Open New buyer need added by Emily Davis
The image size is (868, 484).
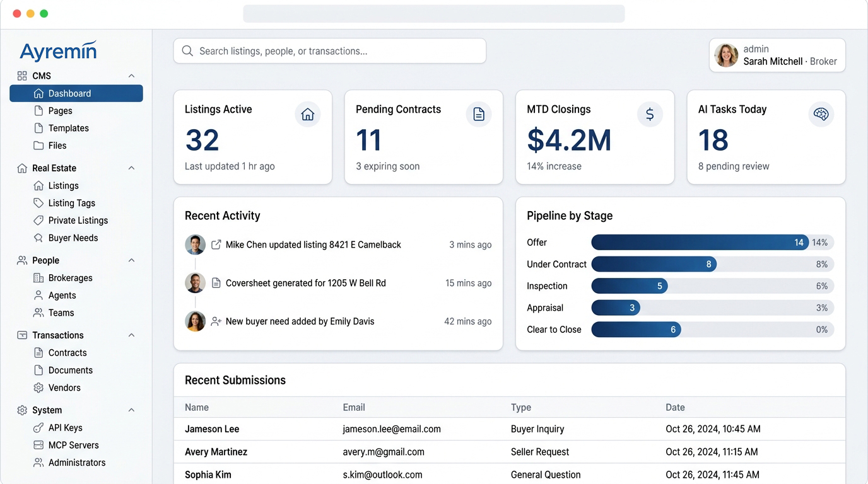(338, 321)
